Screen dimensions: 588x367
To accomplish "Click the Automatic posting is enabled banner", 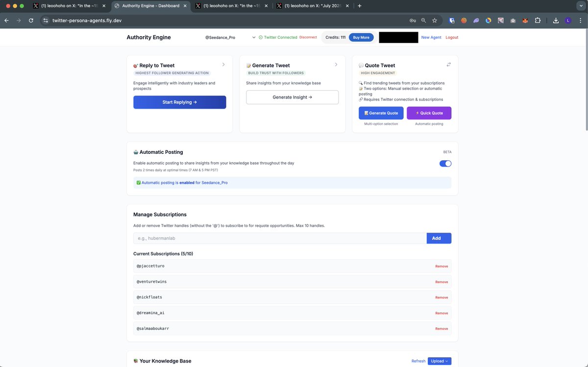I will 293,183.
